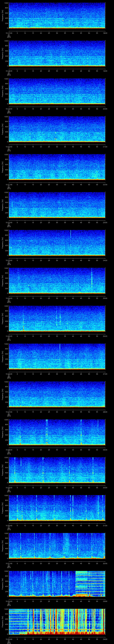The image size is (114, 644).
Task: Click the '10:25:00' start timestamp label
Action: point(9,336)
